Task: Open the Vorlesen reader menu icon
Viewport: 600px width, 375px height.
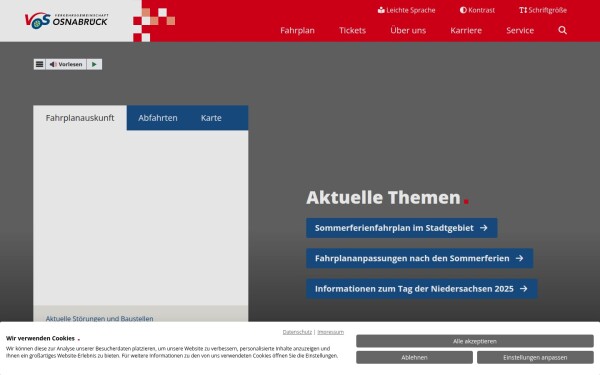Action: pyautogui.click(x=39, y=64)
